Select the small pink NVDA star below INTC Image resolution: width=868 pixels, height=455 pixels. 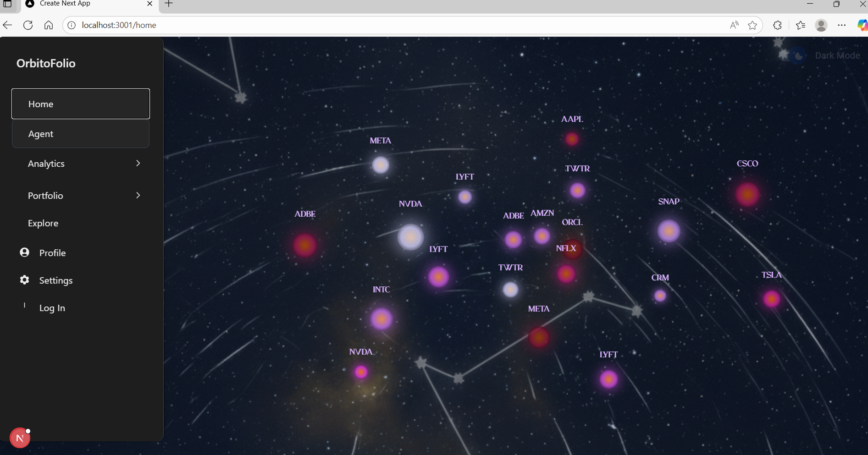point(361,372)
